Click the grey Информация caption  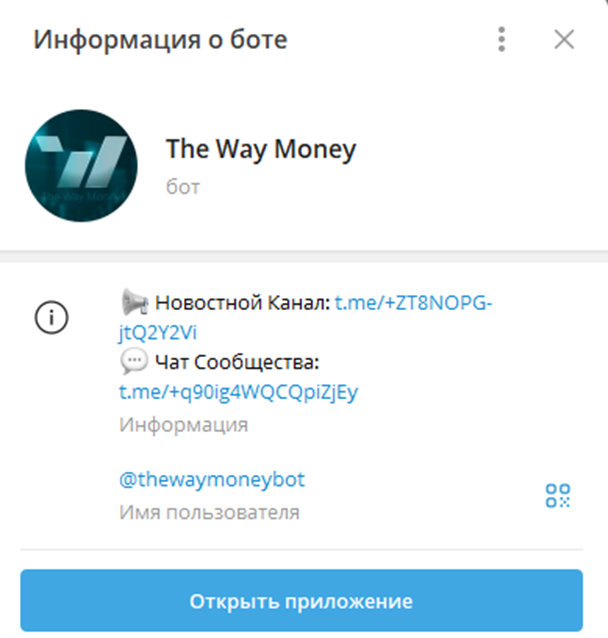click(x=184, y=425)
